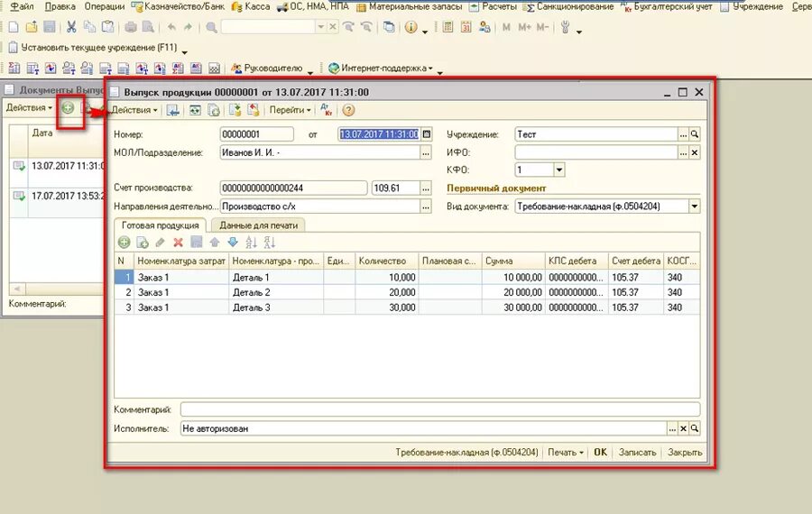Open the Бухгалтерский учет menu
The height and width of the screenshot is (514, 812).
coord(667,6)
